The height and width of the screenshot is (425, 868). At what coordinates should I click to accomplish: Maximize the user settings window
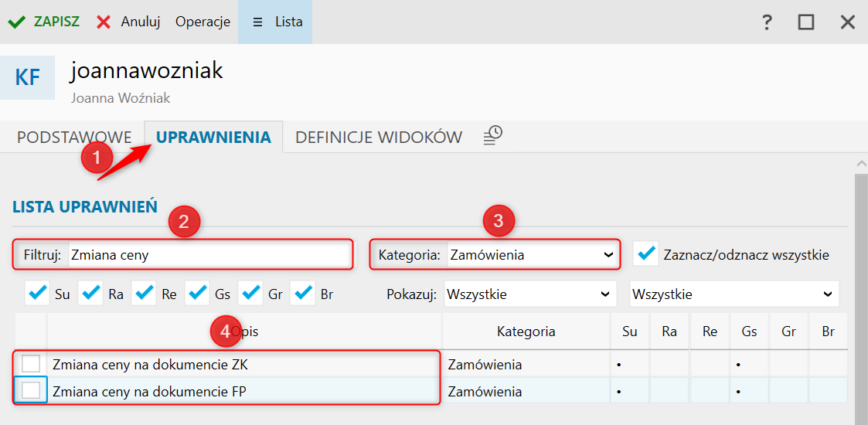(806, 22)
